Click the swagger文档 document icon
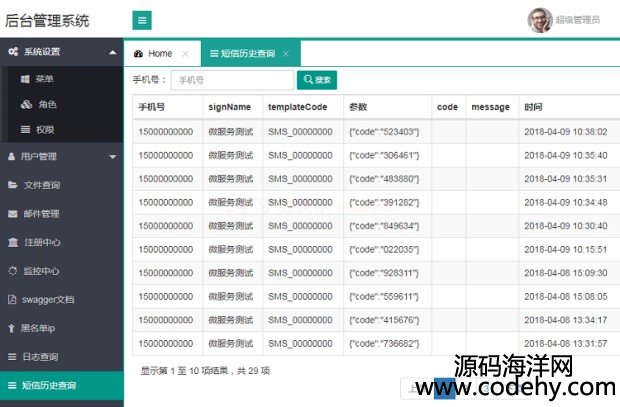 pos(12,299)
